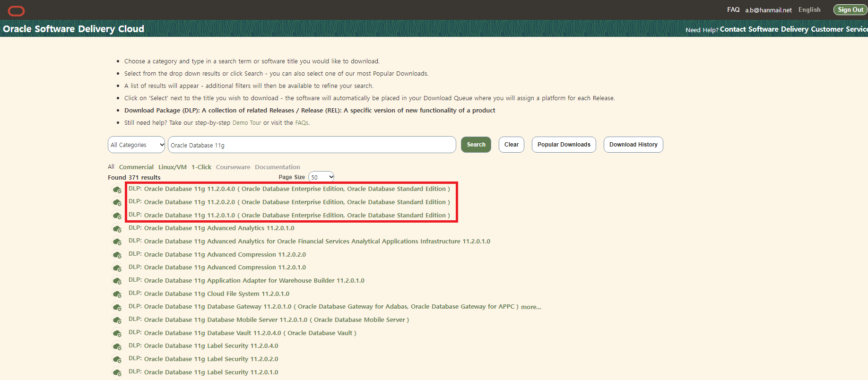The width and height of the screenshot is (868, 380).
Task: Click the Sign Out button
Action: point(851,9)
